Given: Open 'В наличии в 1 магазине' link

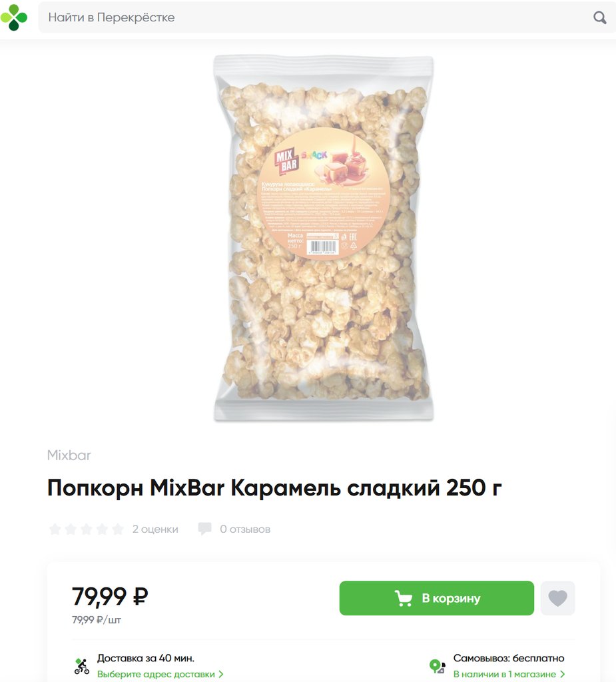Looking at the screenshot, I should [x=505, y=674].
